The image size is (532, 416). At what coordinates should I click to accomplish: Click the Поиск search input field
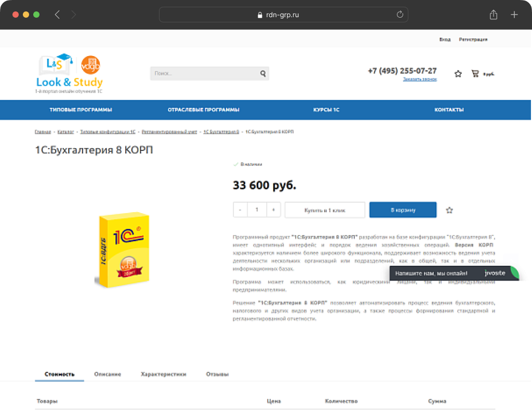click(205, 73)
